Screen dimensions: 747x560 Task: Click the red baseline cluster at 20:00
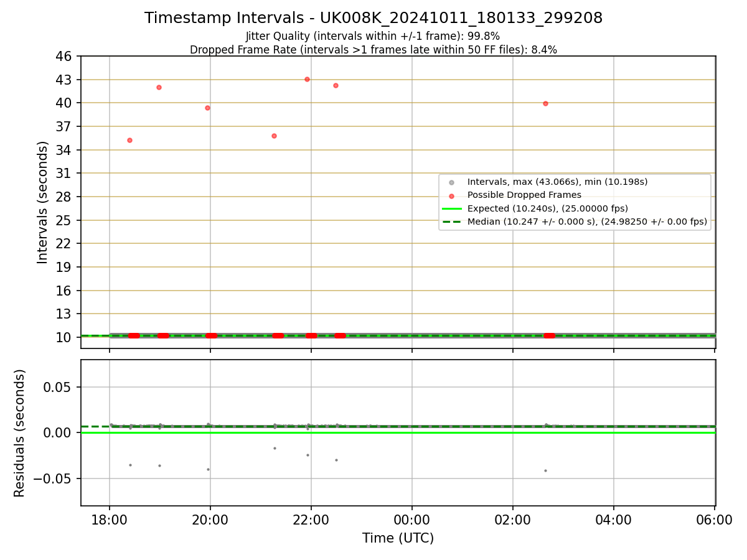[212, 335]
